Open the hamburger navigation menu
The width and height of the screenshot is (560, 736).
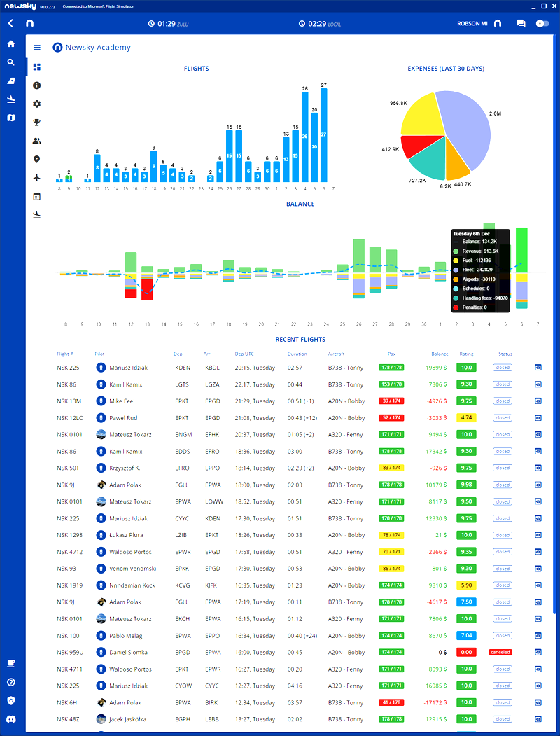[x=36, y=48]
